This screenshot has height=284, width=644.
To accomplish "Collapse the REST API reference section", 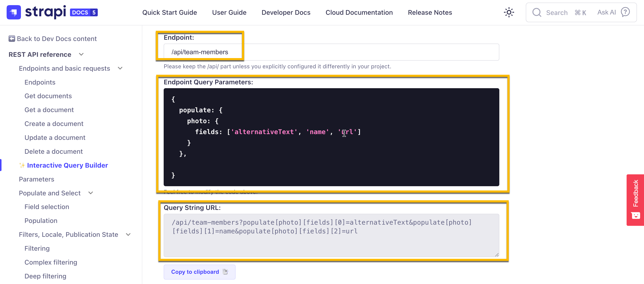I will coord(81,54).
